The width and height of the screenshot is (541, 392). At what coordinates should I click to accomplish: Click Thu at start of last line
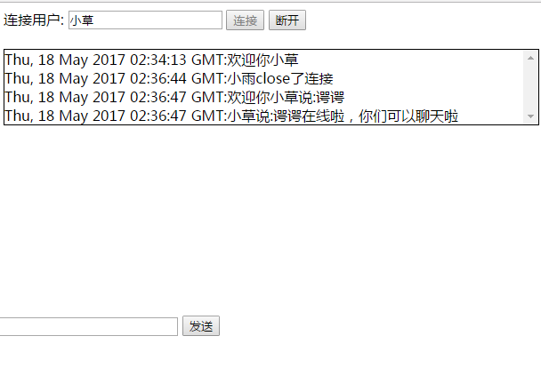coord(19,116)
